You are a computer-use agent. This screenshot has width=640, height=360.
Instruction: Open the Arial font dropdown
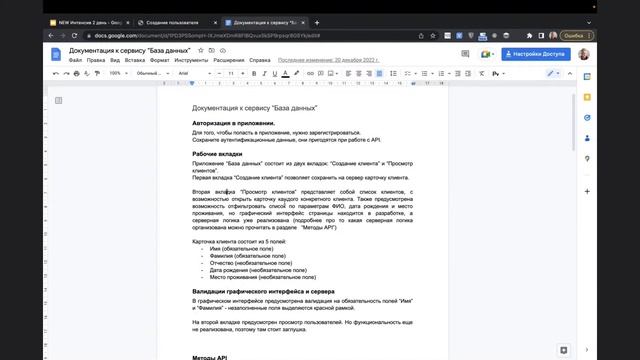click(x=195, y=73)
